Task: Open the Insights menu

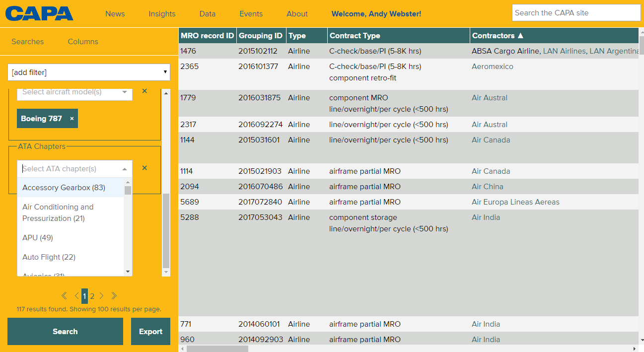Action: pyautogui.click(x=162, y=14)
